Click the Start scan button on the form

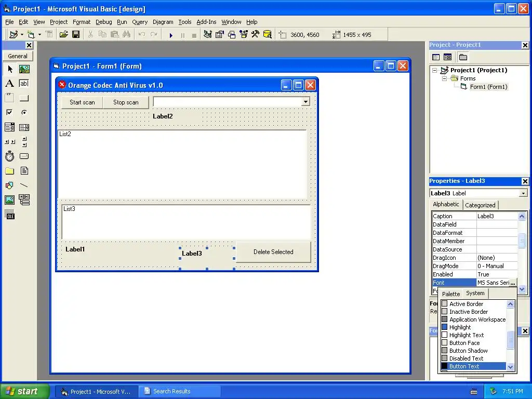coord(82,102)
